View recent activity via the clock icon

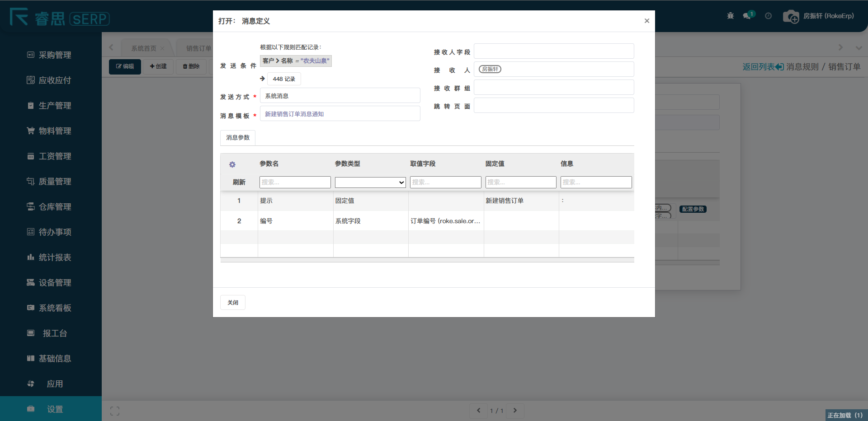[768, 16]
